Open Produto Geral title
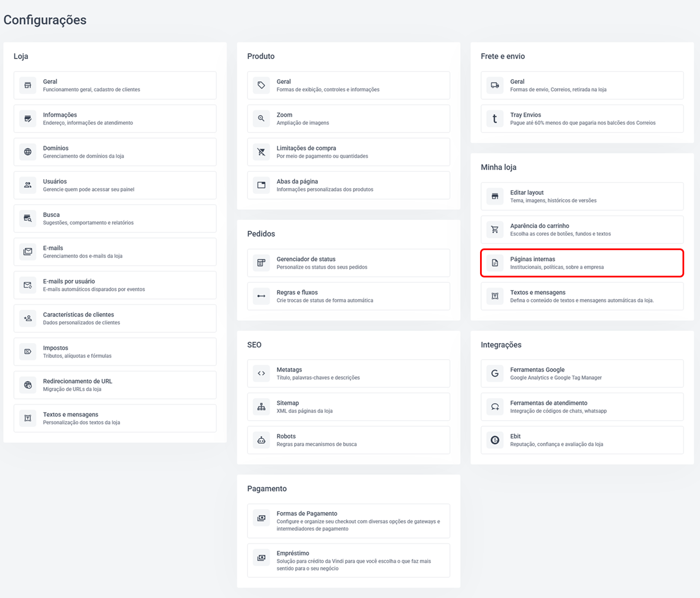700x598 pixels. (x=284, y=82)
